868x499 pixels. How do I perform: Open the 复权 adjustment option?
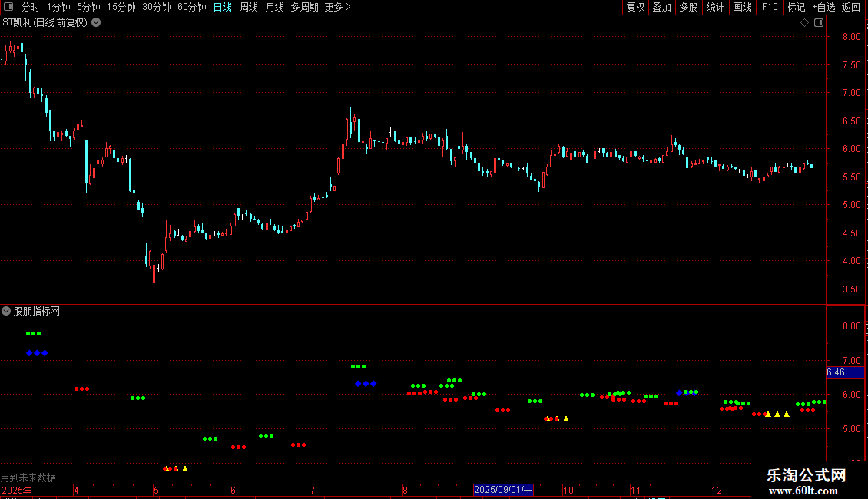pyautogui.click(x=635, y=7)
